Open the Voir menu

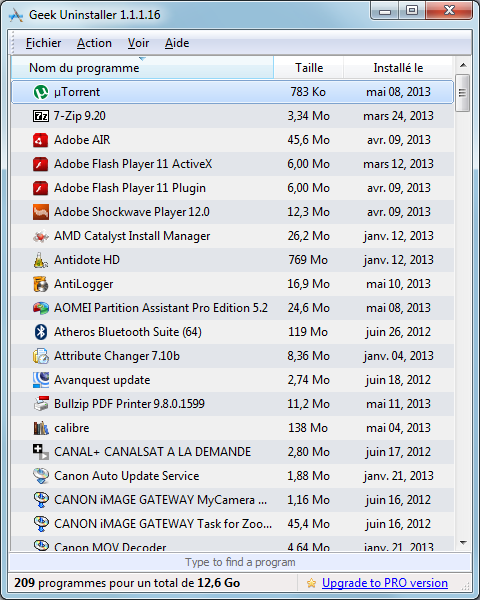(138, 43)
